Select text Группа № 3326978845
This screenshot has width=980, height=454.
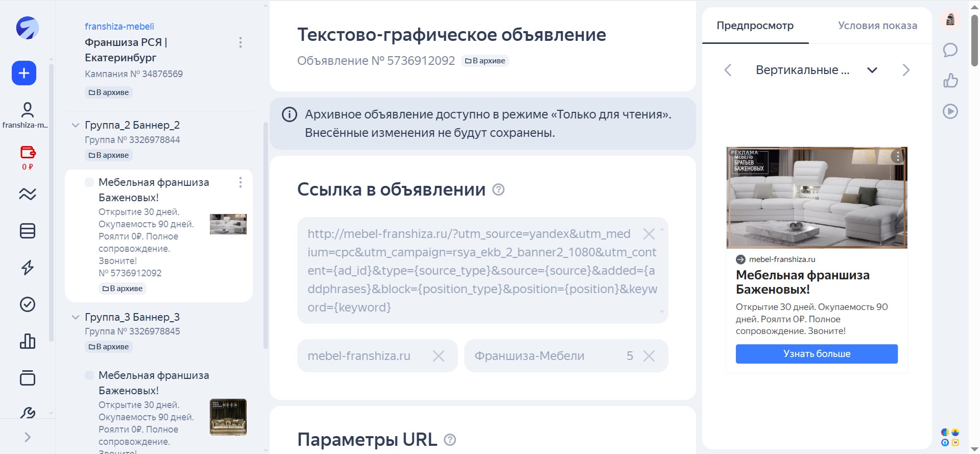132,331
